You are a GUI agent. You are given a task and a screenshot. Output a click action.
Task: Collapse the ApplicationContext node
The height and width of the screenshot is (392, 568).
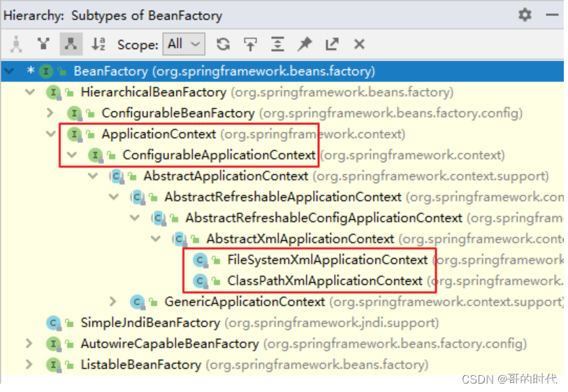(x=51, y=134)
